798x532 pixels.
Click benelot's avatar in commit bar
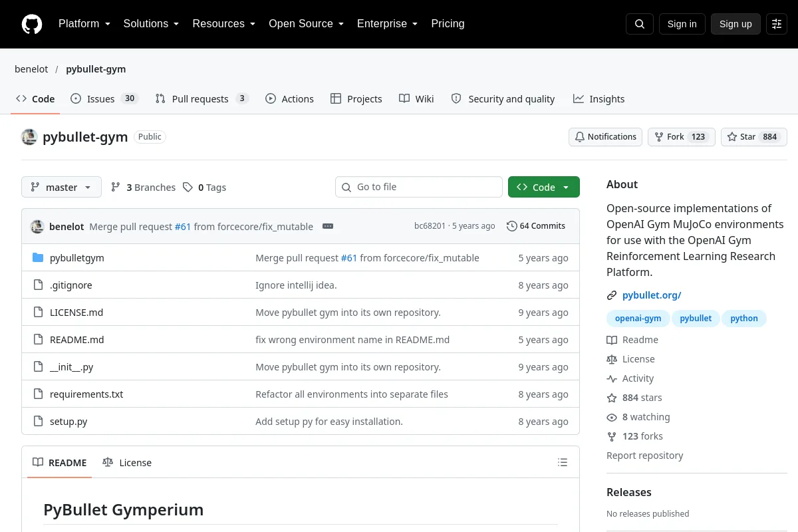[x=37, y=226]
